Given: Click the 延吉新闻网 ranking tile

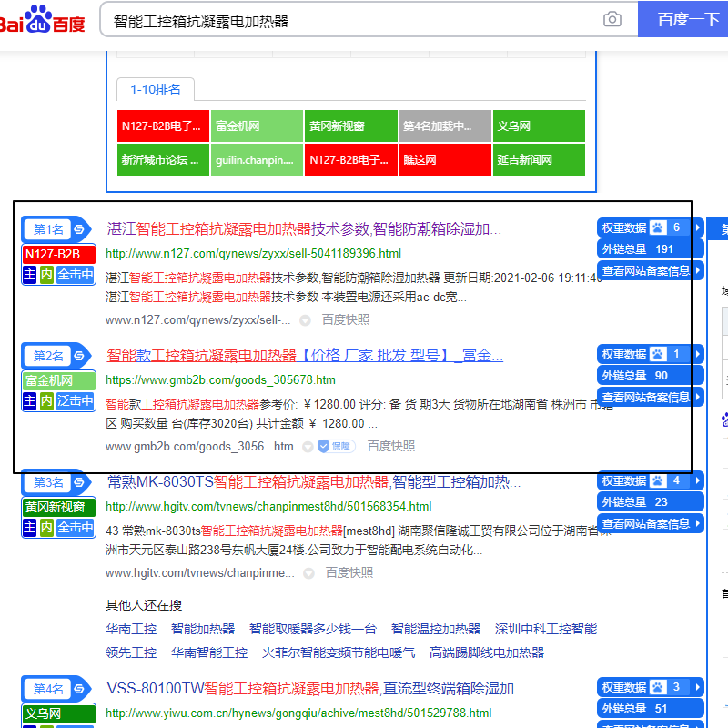Looking at the screenshot, I should coord(539,160).
